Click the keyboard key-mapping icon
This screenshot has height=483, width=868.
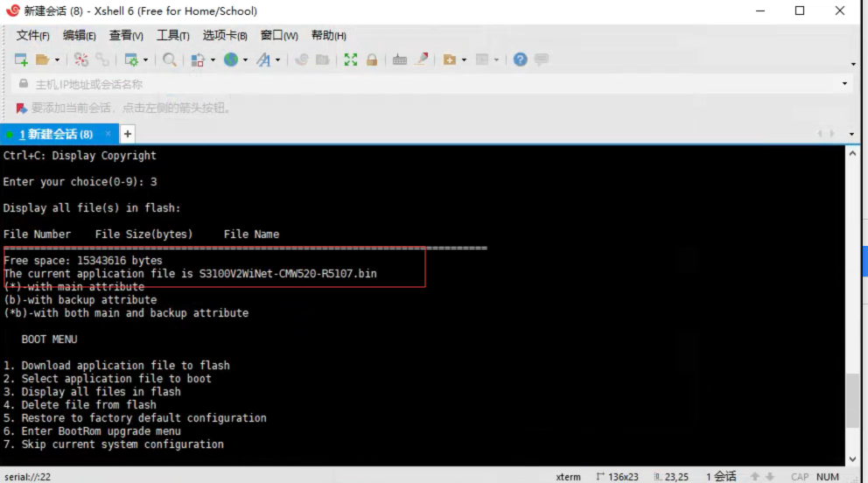[400, 59]
